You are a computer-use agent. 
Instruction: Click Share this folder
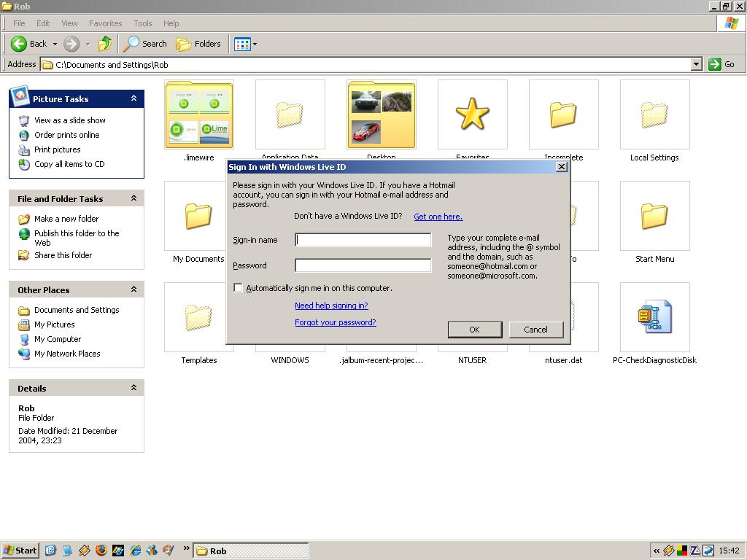(63, 255)
